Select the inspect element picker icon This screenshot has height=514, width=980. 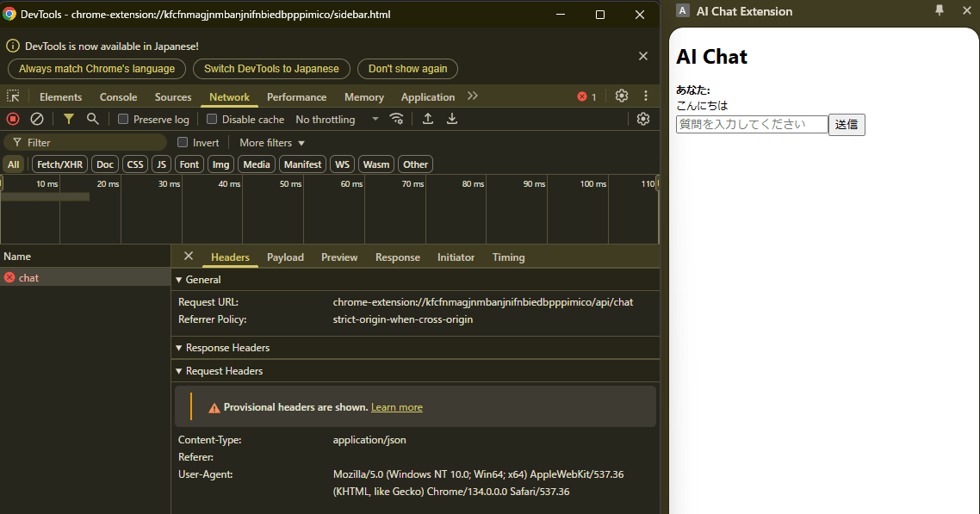13,96
